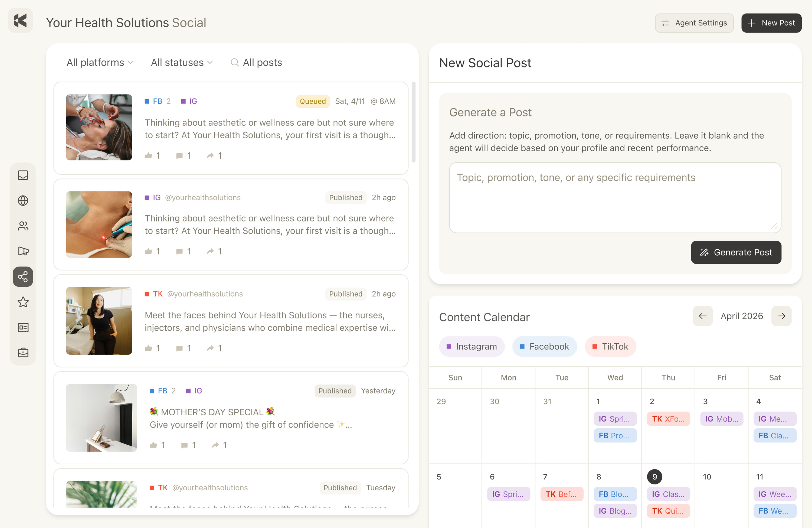The width and height of the screenshot is (812, 528).
Task: Click the like icon on the Mother's Day post
Action: (153, 445)
